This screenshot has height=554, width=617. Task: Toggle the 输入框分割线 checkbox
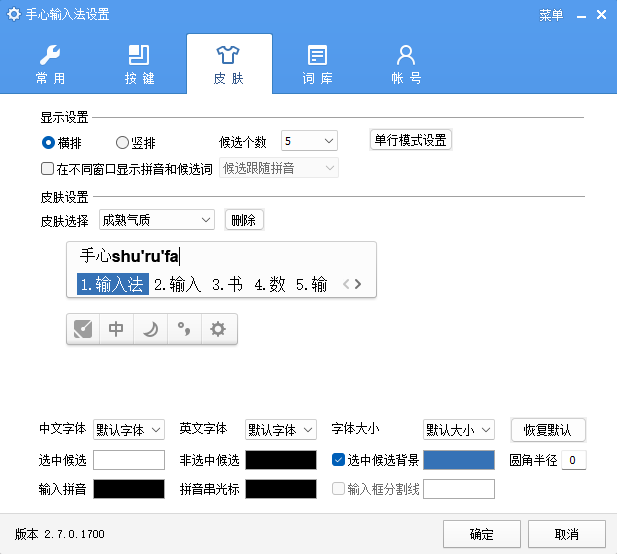click(338, 489)
